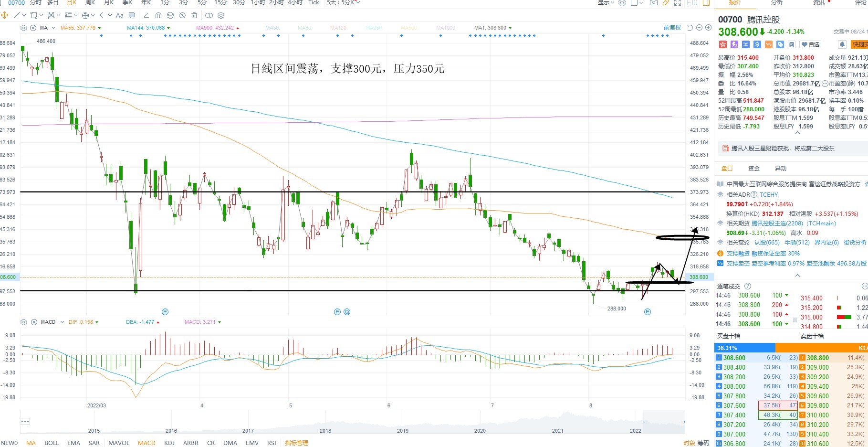Open 指标管理 indicator management
Viewport: 868px width, 447px height.
296,443
